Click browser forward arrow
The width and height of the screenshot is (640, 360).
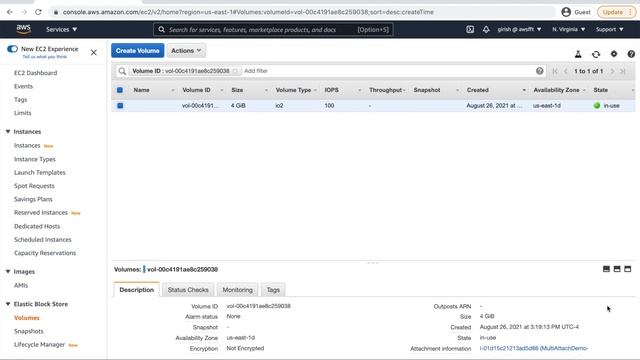pos(24,12)
